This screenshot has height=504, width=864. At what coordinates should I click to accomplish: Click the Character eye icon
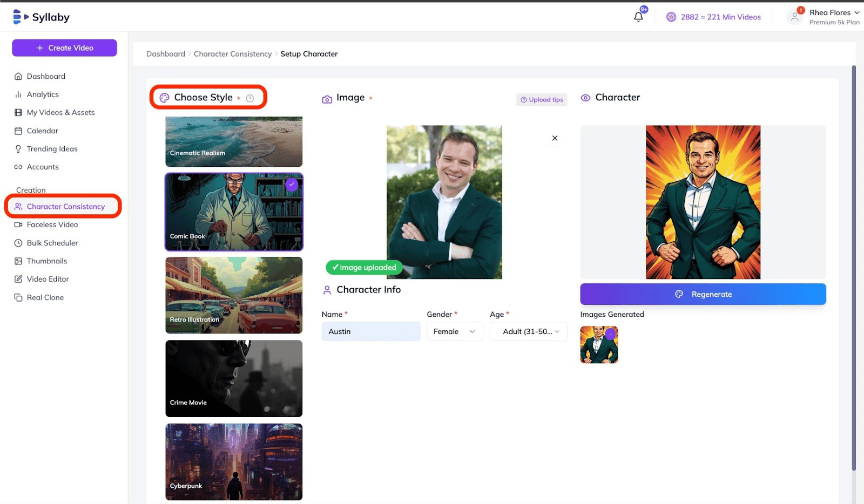[x=585, y=98]
